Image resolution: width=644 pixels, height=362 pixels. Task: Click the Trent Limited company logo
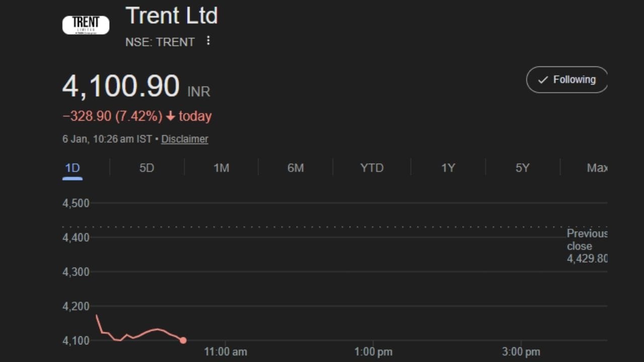tap(86, 24)
